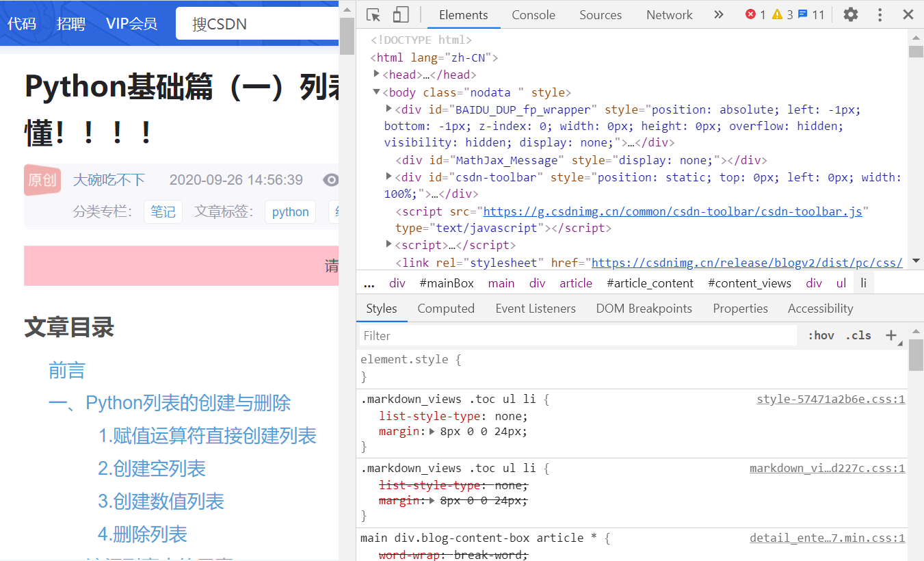Image resolution: width=924 pixels, height=561 pixels.
Task: Switch to the Console tab
Action: tap(534, 14)
